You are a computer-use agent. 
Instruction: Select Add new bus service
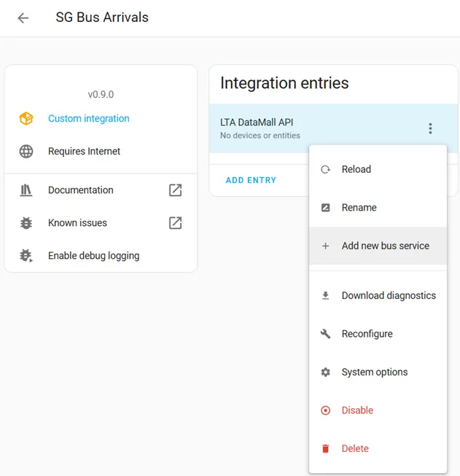378,246
